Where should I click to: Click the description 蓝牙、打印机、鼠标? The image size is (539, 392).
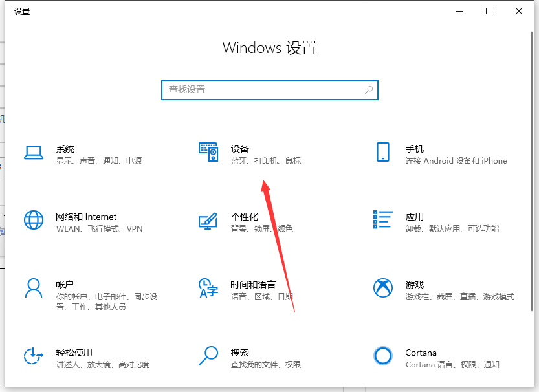[x=266, y=160]
